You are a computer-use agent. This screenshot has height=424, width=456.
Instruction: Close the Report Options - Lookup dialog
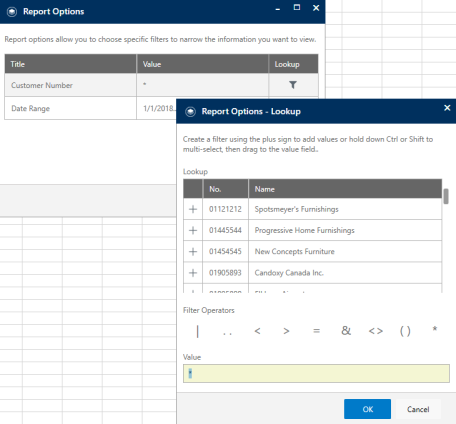pyautogui.click(x=447, y=108)
